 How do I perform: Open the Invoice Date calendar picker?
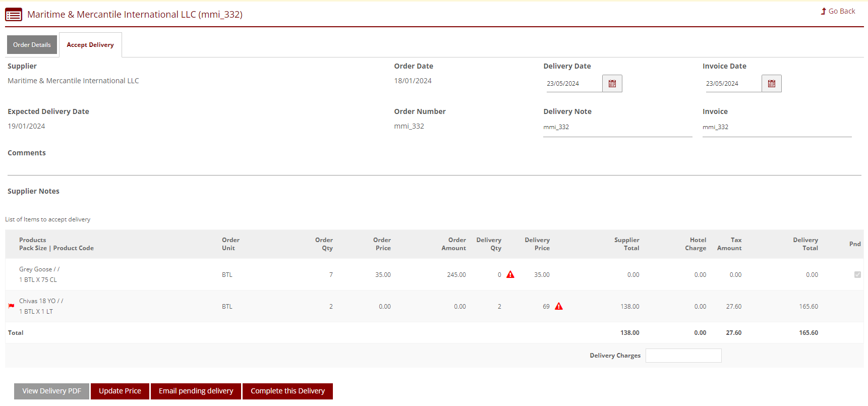pos(771,84)
